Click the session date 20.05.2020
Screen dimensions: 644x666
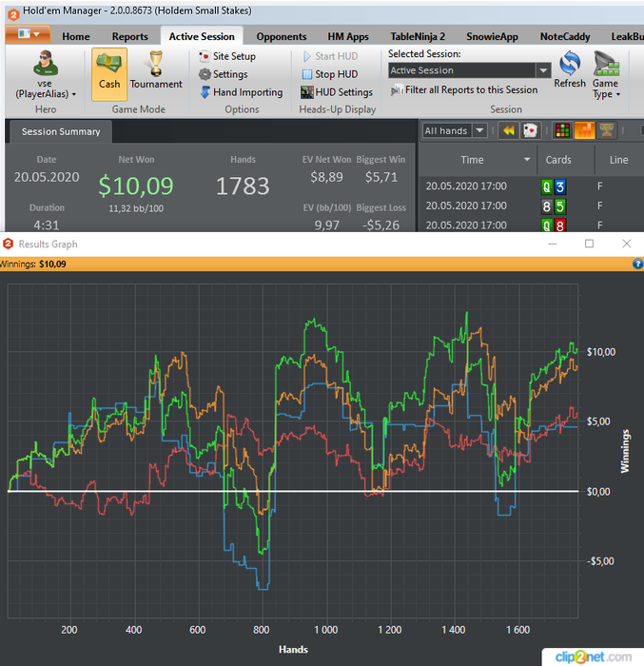pyautogui.click(x=47, y=177)
